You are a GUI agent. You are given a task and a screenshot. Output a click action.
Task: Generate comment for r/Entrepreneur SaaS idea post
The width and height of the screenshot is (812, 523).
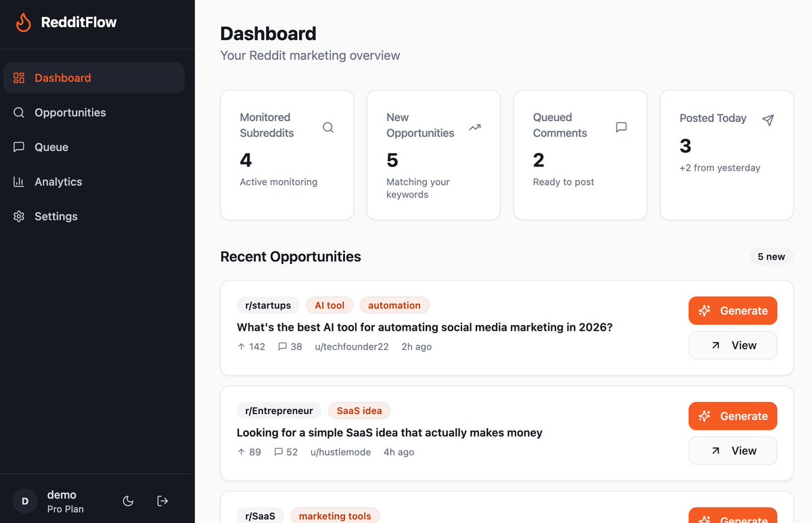733,416
